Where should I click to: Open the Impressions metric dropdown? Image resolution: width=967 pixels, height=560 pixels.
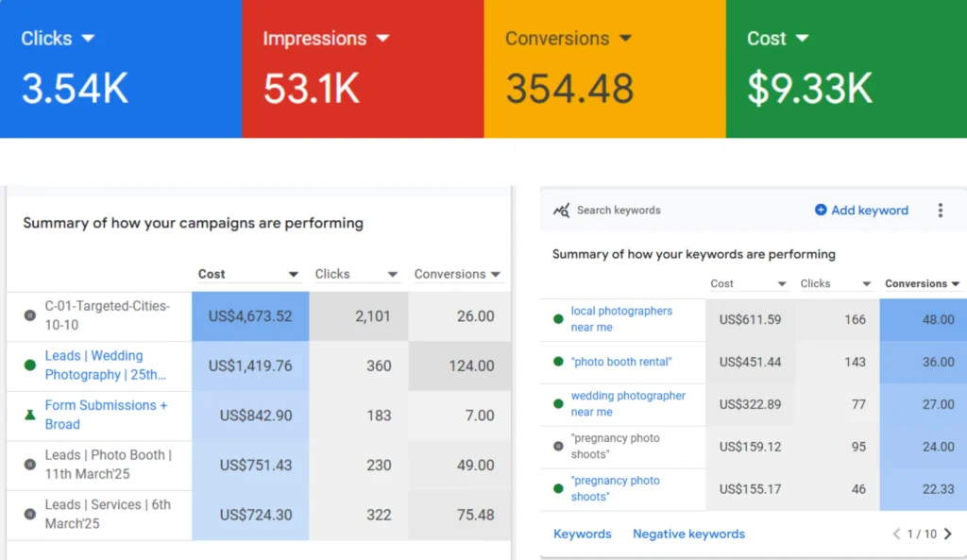[382, 39]
